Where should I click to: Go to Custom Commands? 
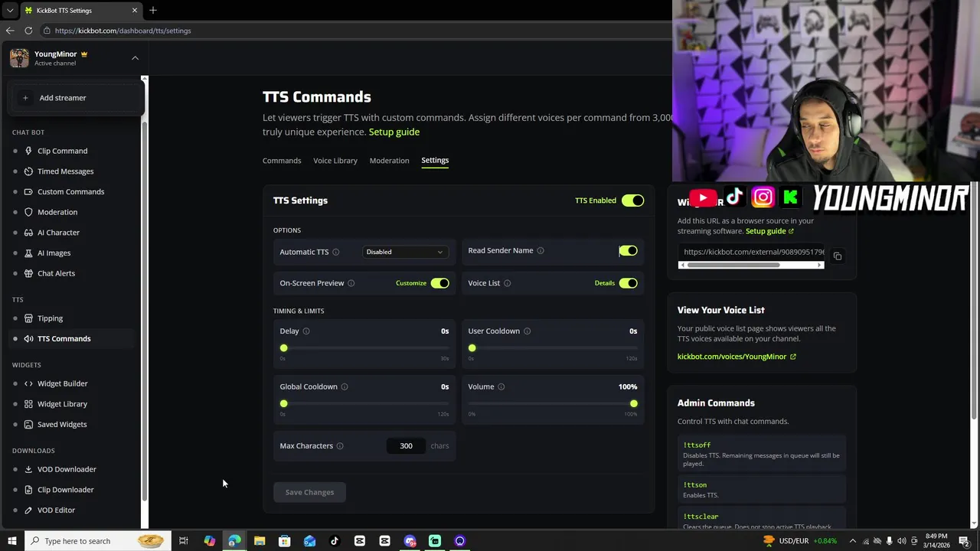click(70, 191)
